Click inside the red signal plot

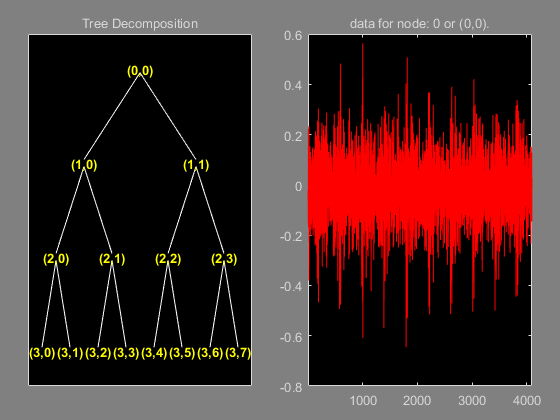tap(420, 210)
